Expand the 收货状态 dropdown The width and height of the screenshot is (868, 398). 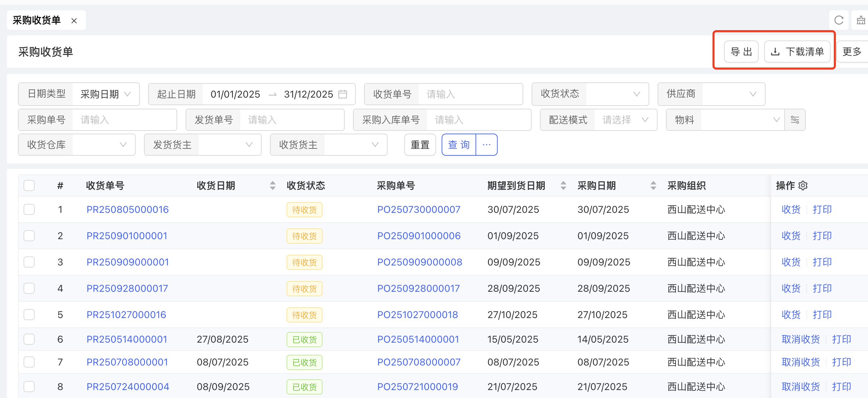click(x=617, y=94)
